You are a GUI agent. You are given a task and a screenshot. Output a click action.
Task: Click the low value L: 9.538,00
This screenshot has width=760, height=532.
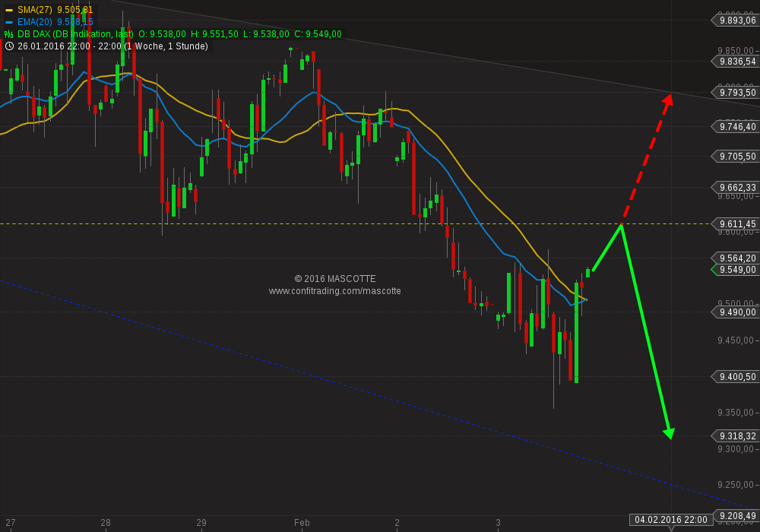pos(266,34)
